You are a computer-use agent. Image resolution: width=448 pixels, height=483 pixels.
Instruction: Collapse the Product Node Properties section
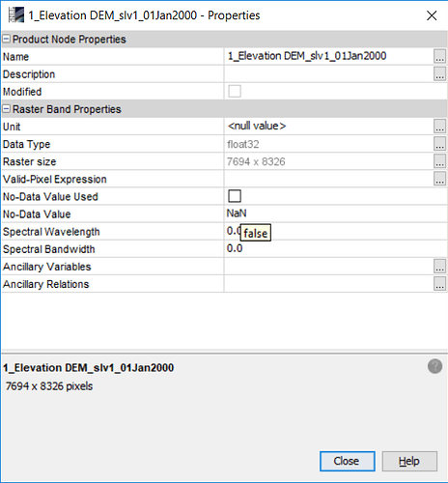[x=7, y=39]
